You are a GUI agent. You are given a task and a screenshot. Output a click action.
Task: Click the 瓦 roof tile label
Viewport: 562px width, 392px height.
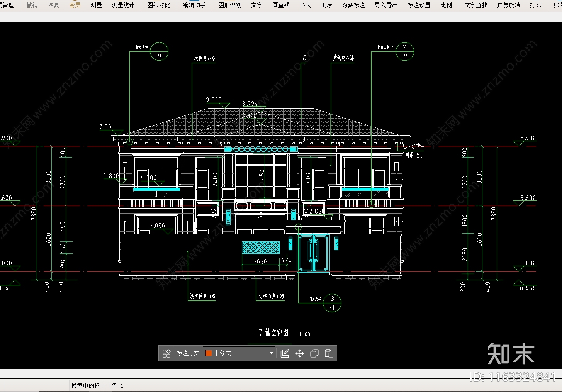tap(304, 58)
